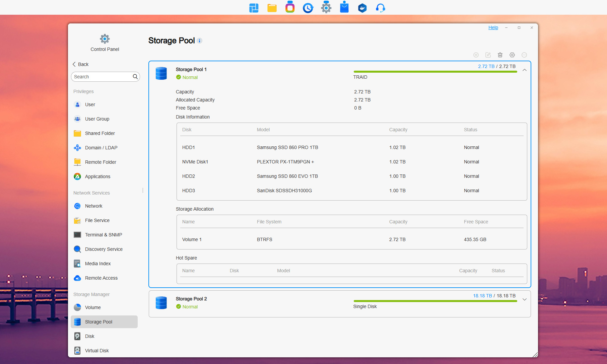Open the more options ellipsis icon
Viewport: 607px width, 364px height.
click(x=524, y=55)
